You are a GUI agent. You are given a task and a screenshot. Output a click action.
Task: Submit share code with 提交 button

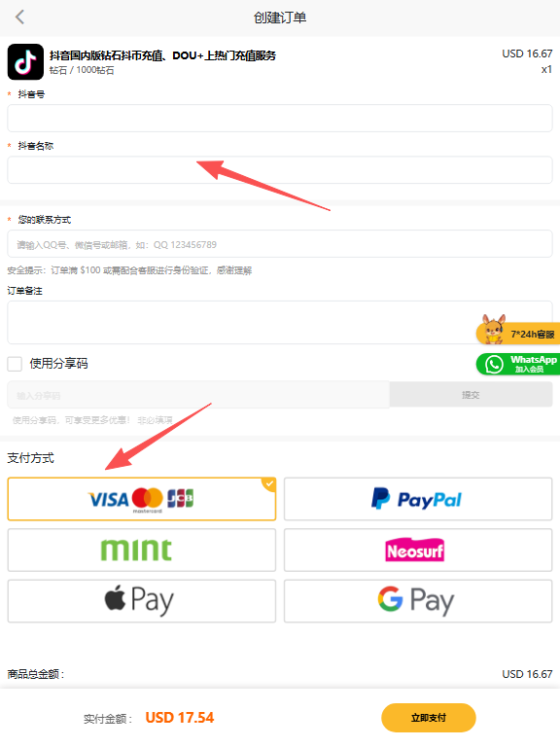(471, 395)
